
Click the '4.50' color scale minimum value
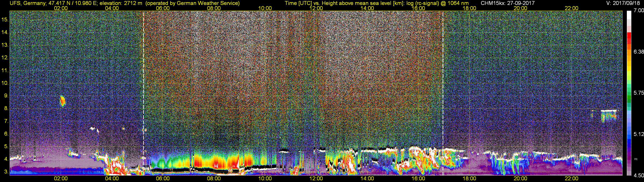coord(639,176)
